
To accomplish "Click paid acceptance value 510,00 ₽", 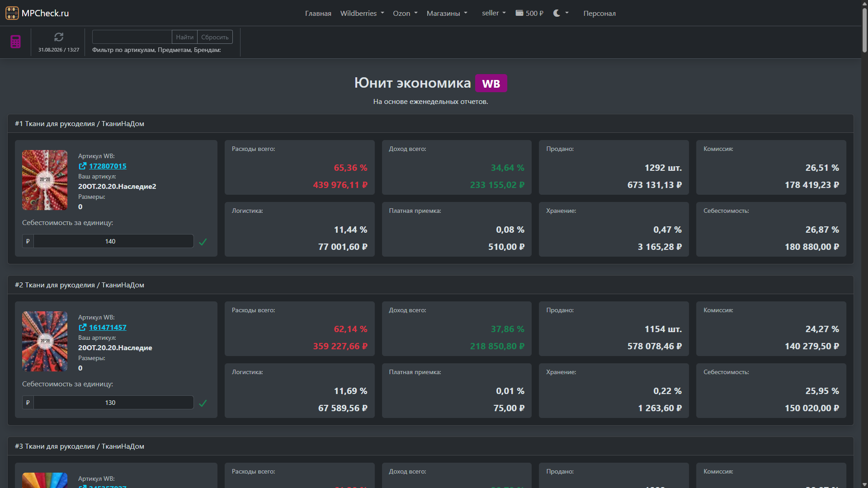I will click(x=506, y=247).
